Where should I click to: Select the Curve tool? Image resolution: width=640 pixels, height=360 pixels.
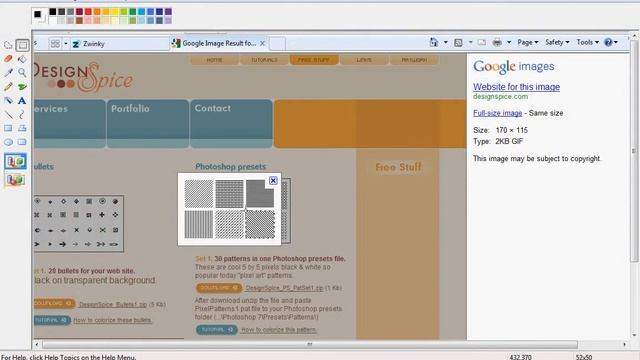[22, 115]
